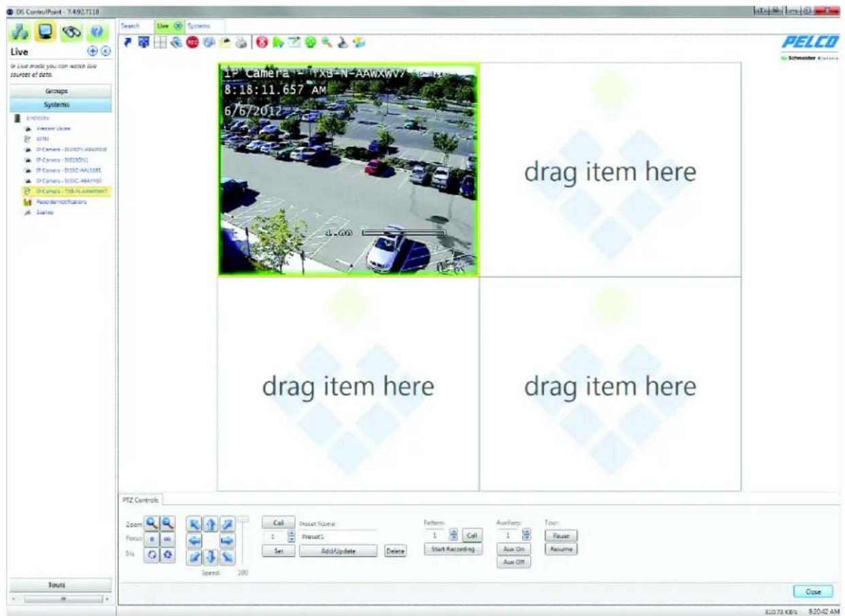Screen dimensions: 845x616
Task: Pan camera right with right arrow
Action: (x=226, y=541)
